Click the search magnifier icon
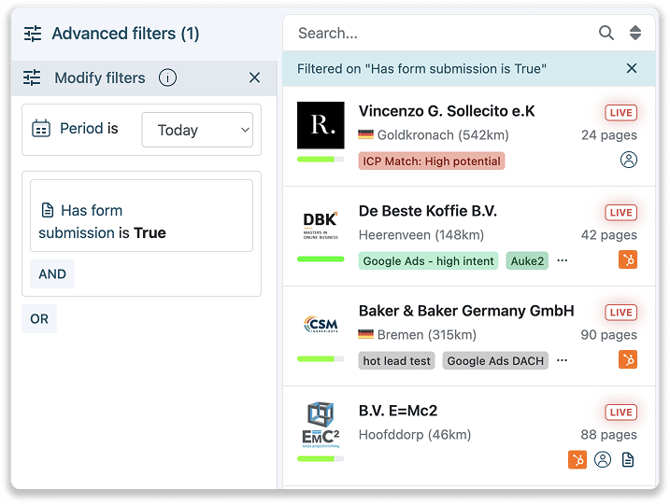670x504 pixels. pyautogui.click(x=606, y=33)
